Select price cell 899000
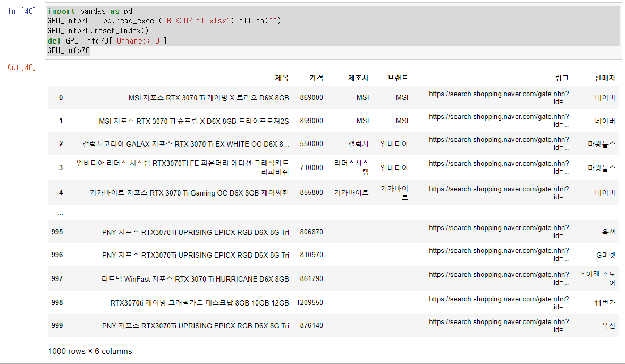The height and width of the screenshot is (364, 625). pos(311,121)
